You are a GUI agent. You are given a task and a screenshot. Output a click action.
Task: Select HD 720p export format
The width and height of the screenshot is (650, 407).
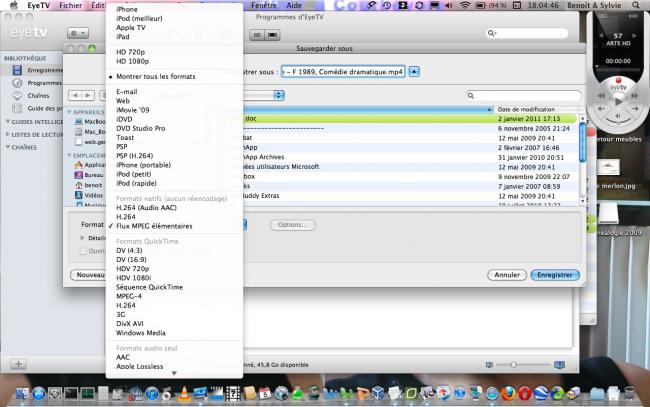tap(131, 52)
